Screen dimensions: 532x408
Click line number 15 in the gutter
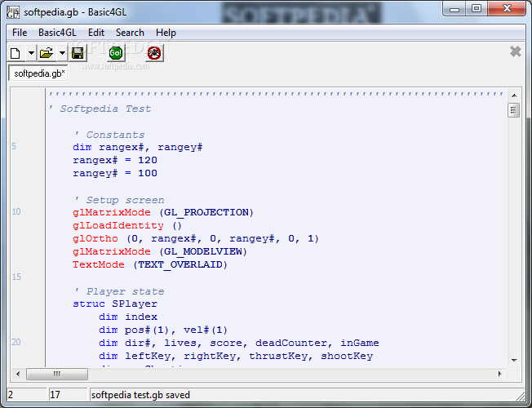16,277
